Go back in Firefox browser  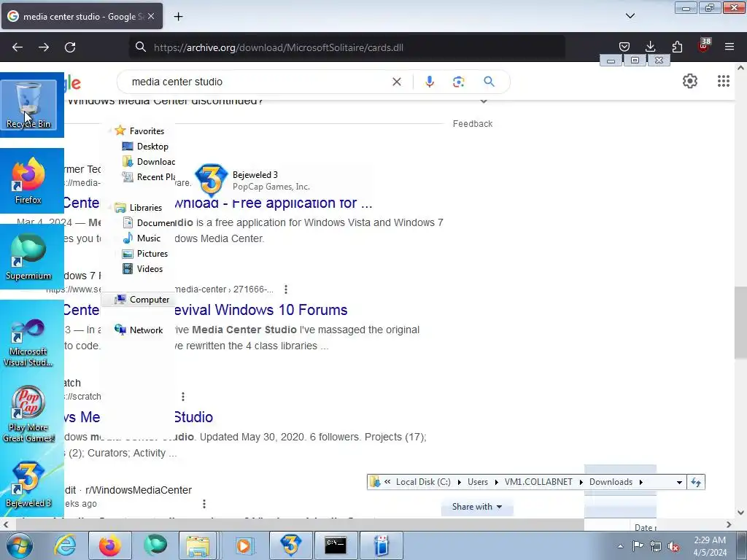[x=18, y=47]
